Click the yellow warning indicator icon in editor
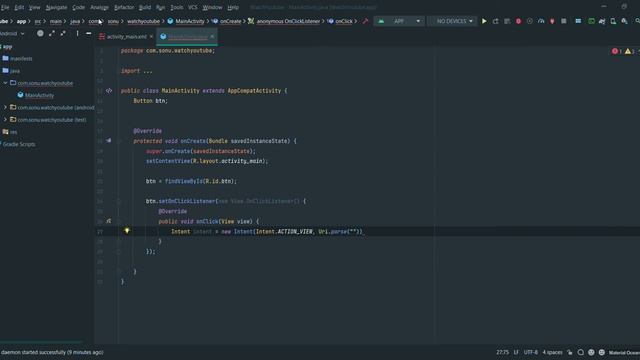This screenshot has width=640, height=360. point(628,51)
